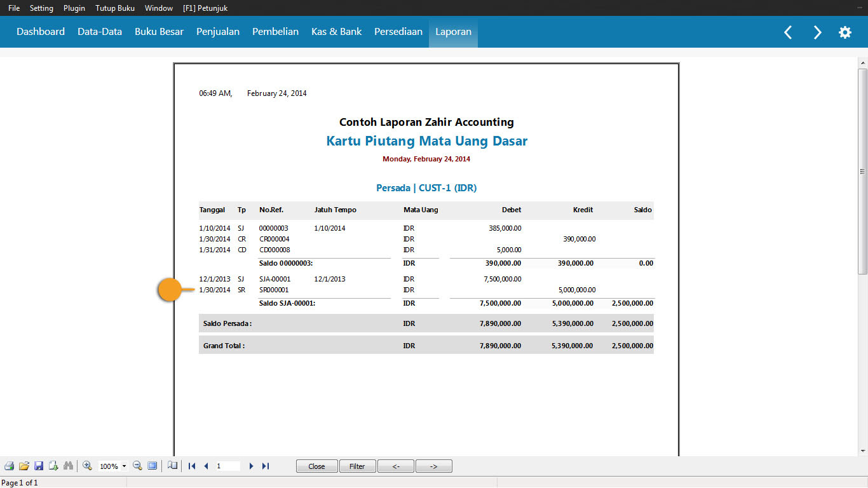Click the header forward chevron icon

817,32
